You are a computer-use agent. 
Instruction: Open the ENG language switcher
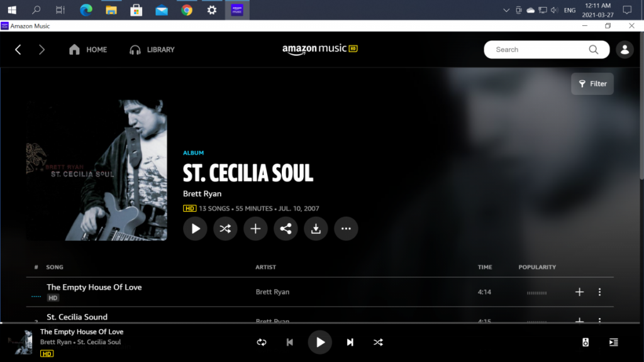tap(570, 10)
